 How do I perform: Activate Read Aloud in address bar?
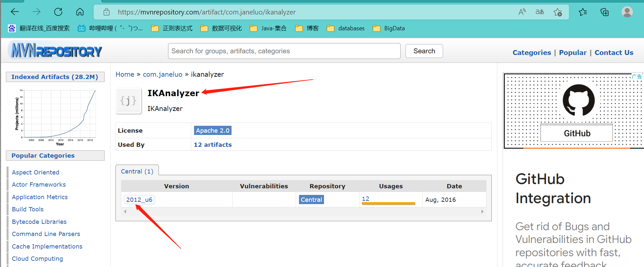522,12
